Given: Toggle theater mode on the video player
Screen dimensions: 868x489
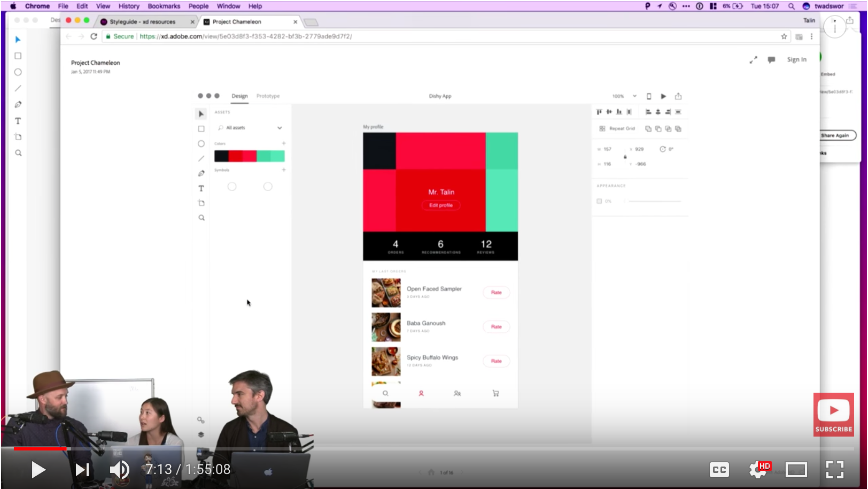Looking at the screenshot, I should click(x=796, y=470).
